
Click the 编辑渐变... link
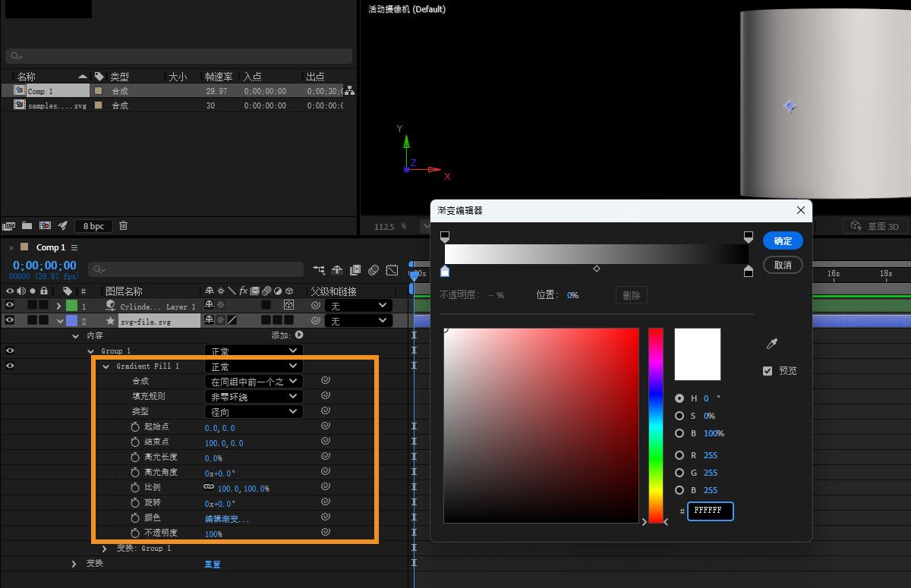[x=227, y=519]
